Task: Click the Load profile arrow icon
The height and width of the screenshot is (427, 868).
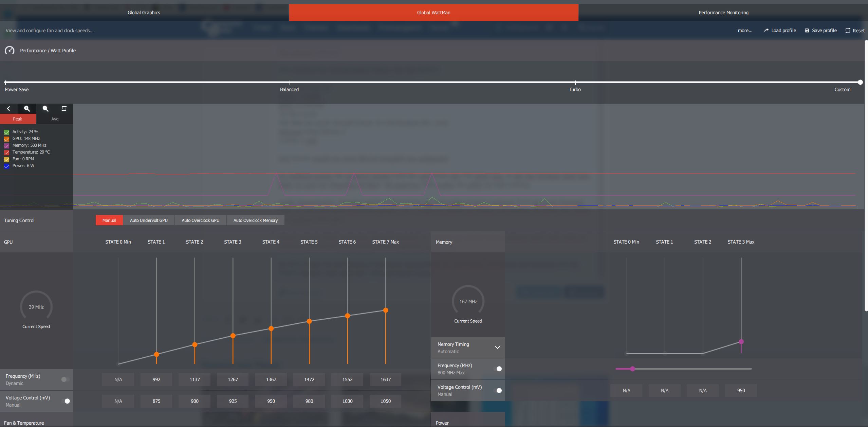Action: click(x=766, y=31)
